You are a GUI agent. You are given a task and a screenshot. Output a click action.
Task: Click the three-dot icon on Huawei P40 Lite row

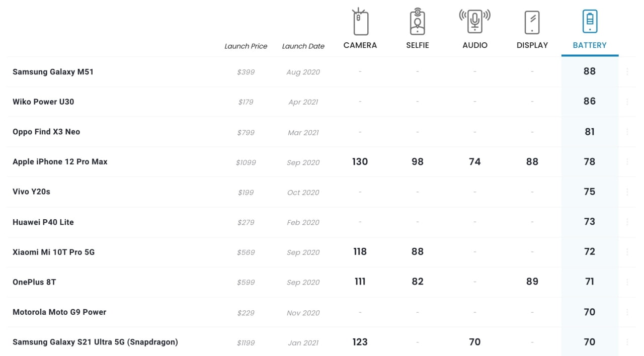tap(627, 222)
